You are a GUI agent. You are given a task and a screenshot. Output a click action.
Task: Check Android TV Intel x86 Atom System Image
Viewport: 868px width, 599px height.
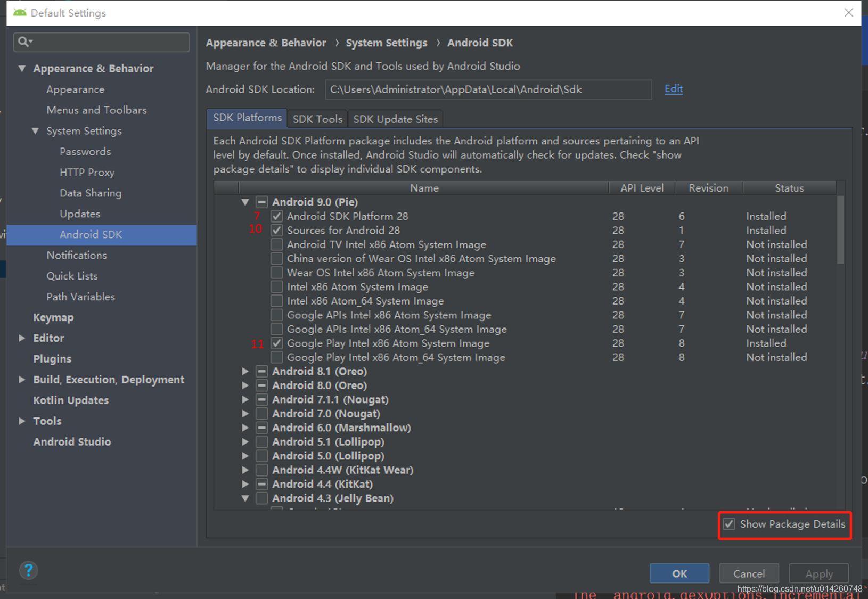[x=276, y=244]
